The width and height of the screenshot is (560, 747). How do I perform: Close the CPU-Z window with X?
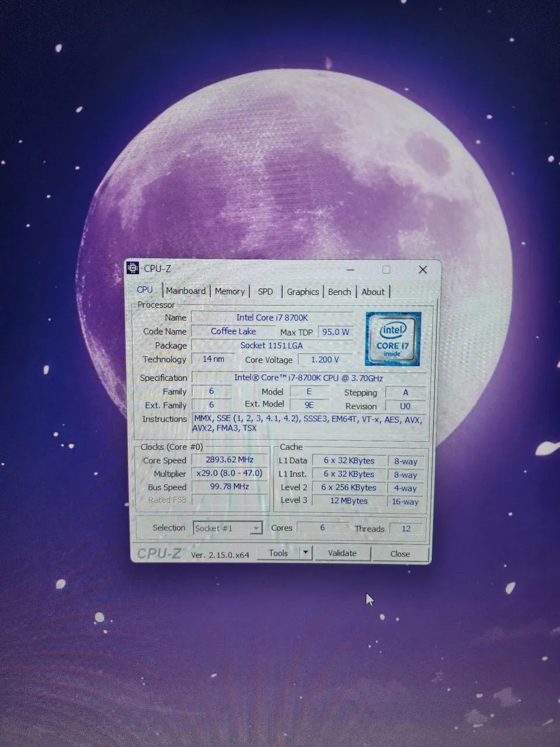tap(423, 270)
